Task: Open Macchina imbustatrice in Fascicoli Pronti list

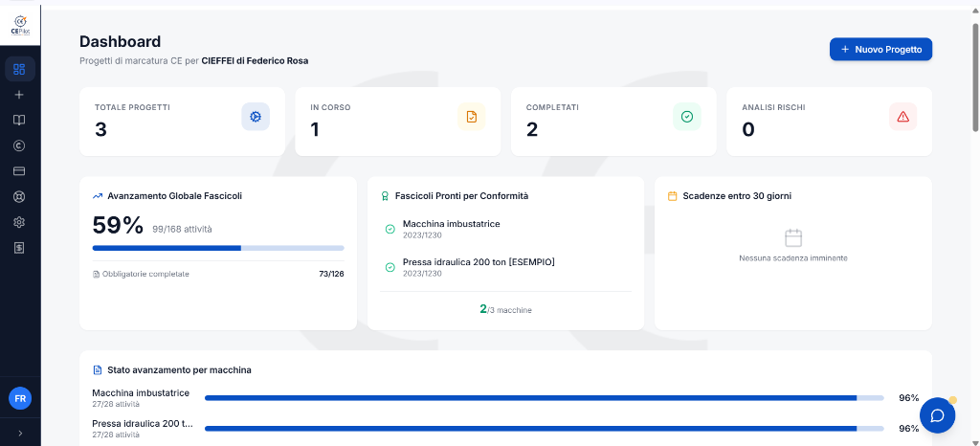Action: [505, 230]
